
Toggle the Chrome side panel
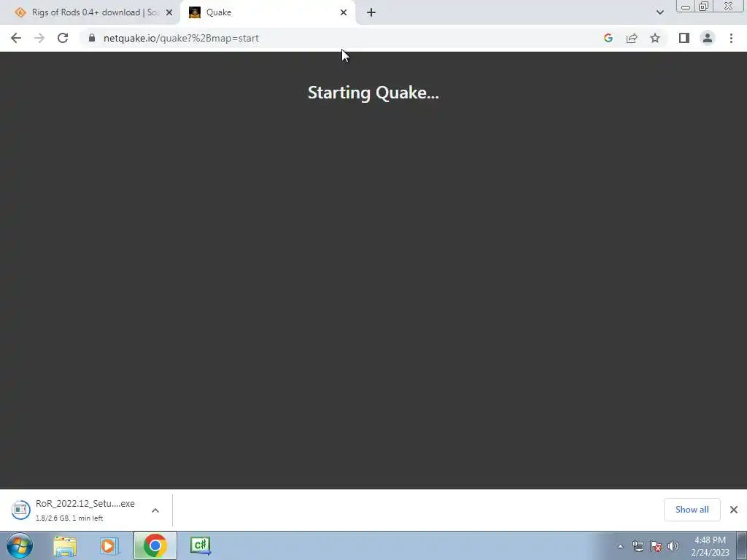pos(684,38)
